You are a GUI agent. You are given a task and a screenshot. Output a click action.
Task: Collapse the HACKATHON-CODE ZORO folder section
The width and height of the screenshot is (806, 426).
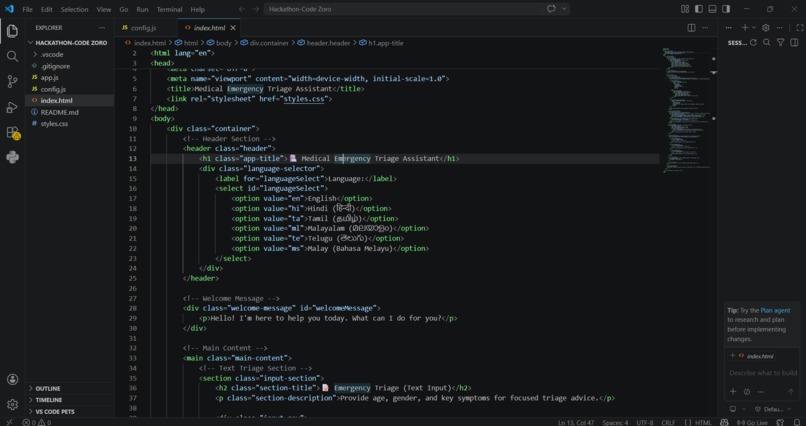pos(67,43)
